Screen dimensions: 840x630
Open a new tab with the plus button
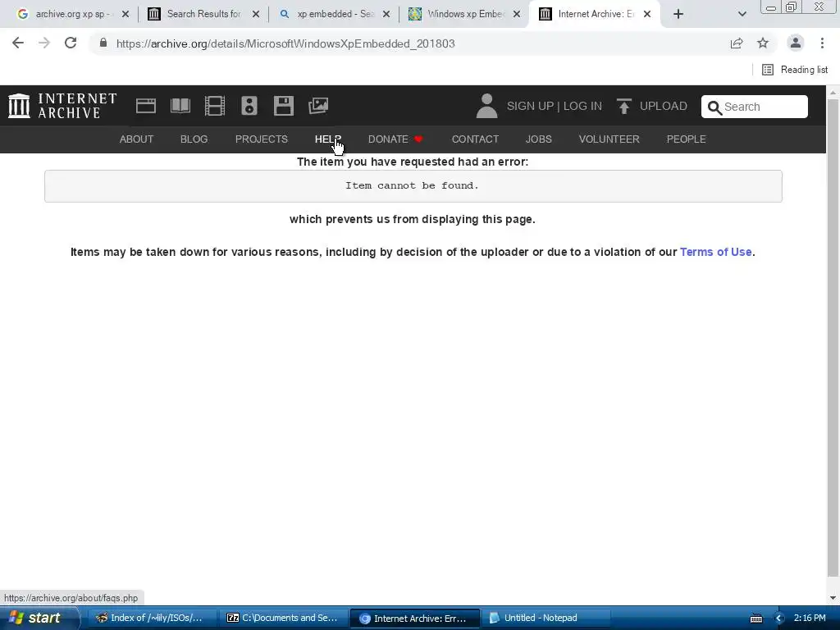[678, 14]
